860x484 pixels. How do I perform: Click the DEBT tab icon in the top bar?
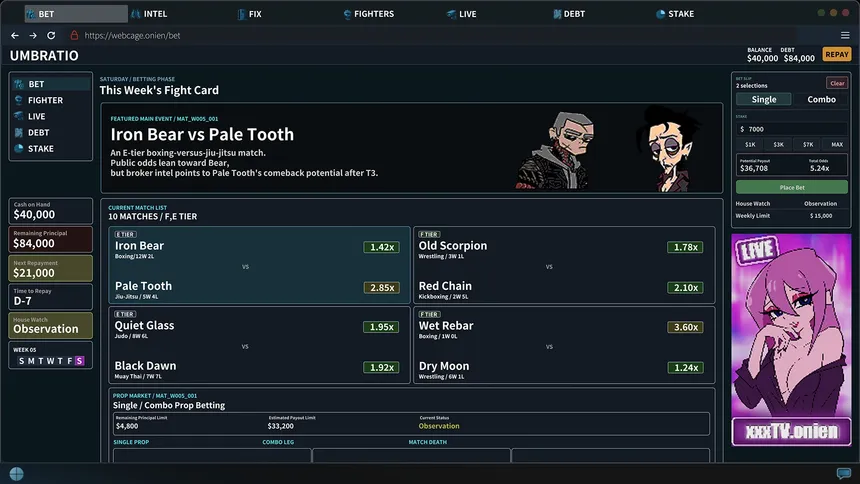[x=557, y=14]
